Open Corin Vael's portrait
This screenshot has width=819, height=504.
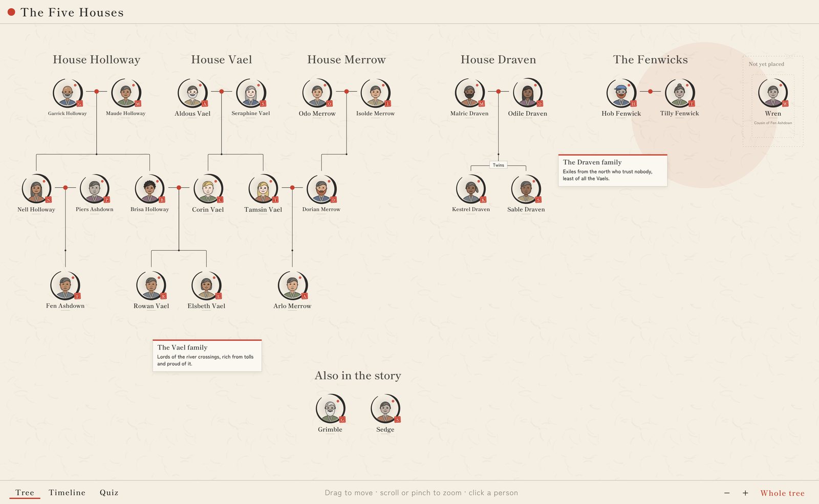point(208,189)
